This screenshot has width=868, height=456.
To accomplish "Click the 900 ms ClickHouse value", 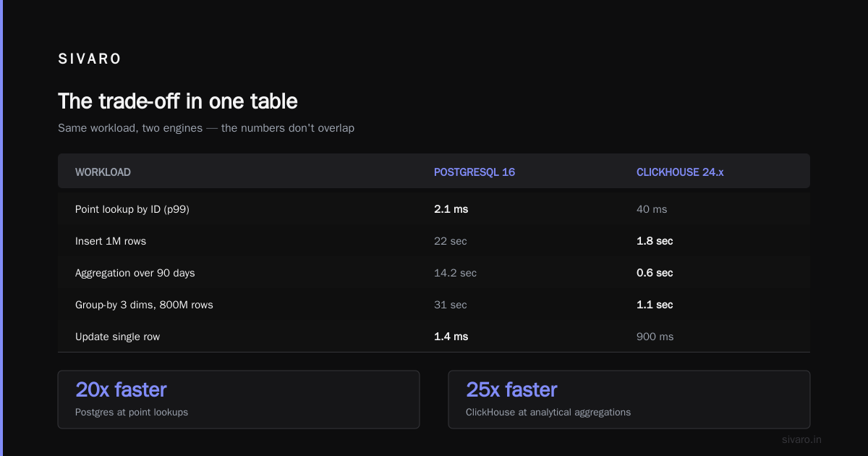I will (x=655, y=337).
